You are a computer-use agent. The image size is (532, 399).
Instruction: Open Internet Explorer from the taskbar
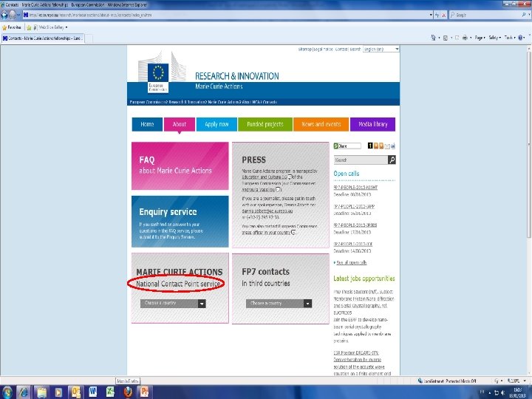(24, 392)
